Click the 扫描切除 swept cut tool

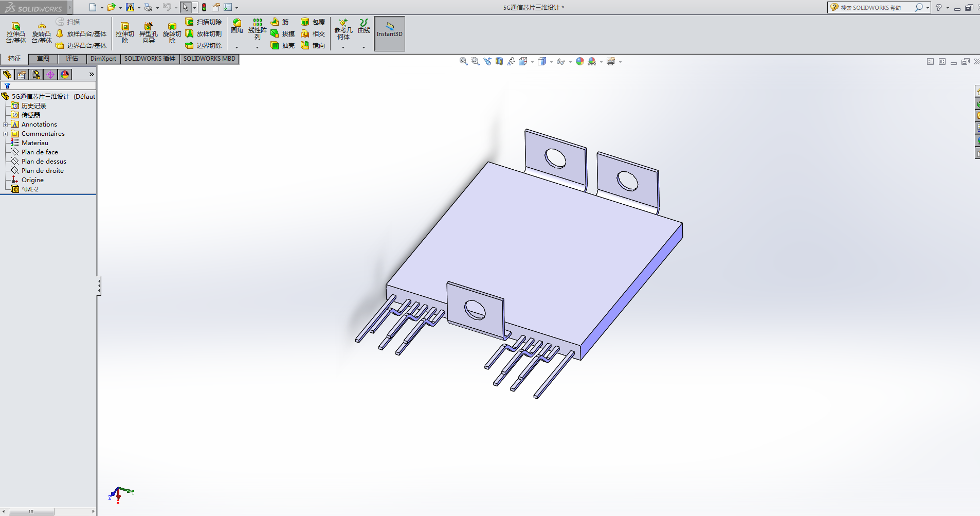(x=204, y=22)
